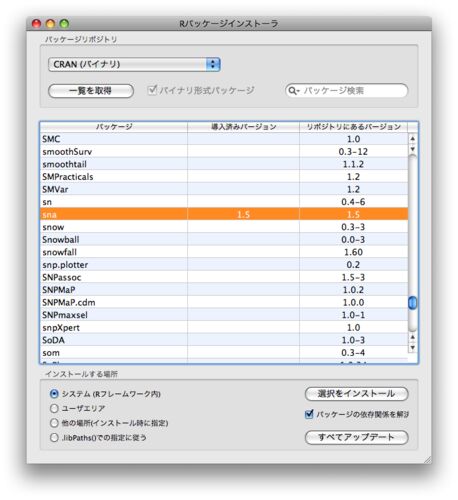Toggle バイナリ形式パッケージ checkbox

pos(152,90)
